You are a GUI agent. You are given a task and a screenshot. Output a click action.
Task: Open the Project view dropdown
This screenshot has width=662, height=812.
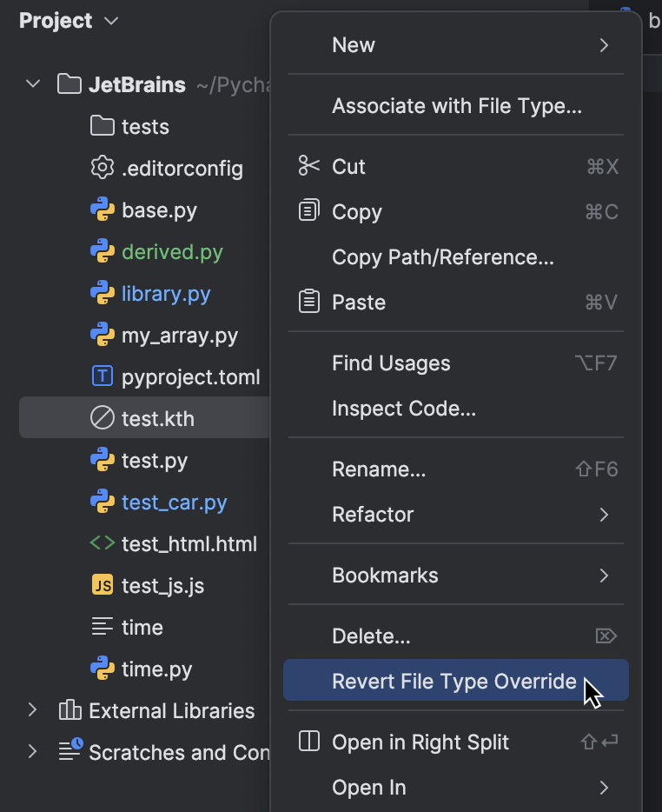[x=111, y=21]
